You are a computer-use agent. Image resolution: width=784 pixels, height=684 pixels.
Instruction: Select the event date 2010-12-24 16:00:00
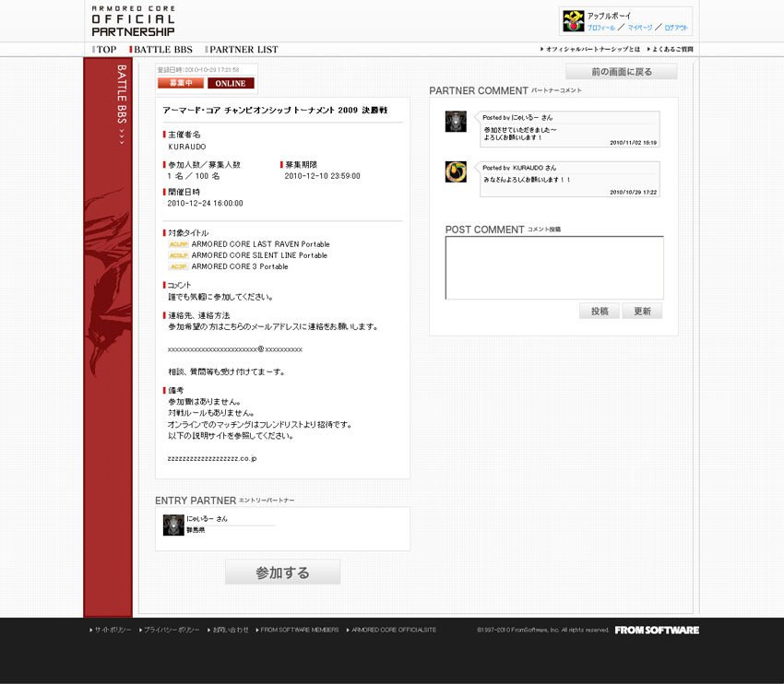click(205, 204)
